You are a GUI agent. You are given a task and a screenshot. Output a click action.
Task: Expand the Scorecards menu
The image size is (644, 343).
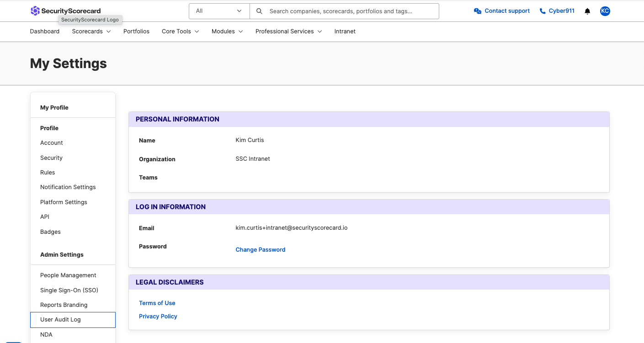tap(91, 32)
